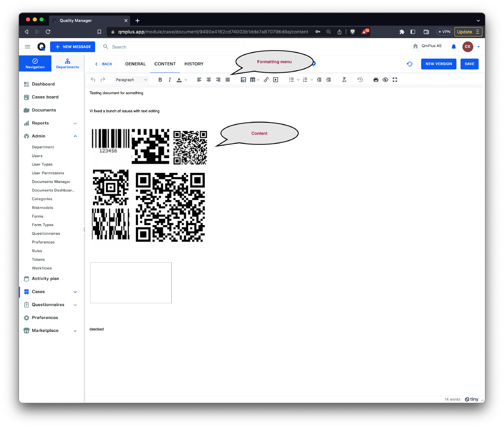The height and width of the screenshot is (428, 504).
Task: Open the Paragraph format dropdown
Action: point(131,80)
